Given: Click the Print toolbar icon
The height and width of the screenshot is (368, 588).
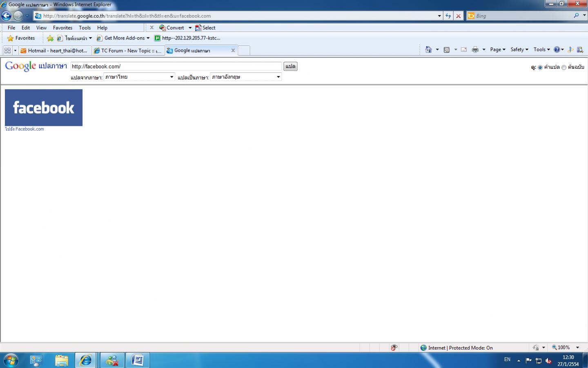Looking at the screenshot, I should coord(475,49).
